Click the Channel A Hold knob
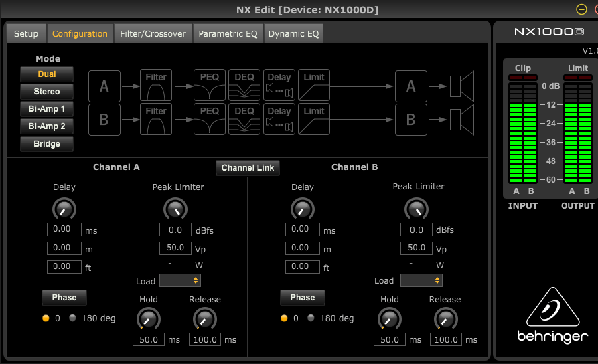 pos(149,318)
